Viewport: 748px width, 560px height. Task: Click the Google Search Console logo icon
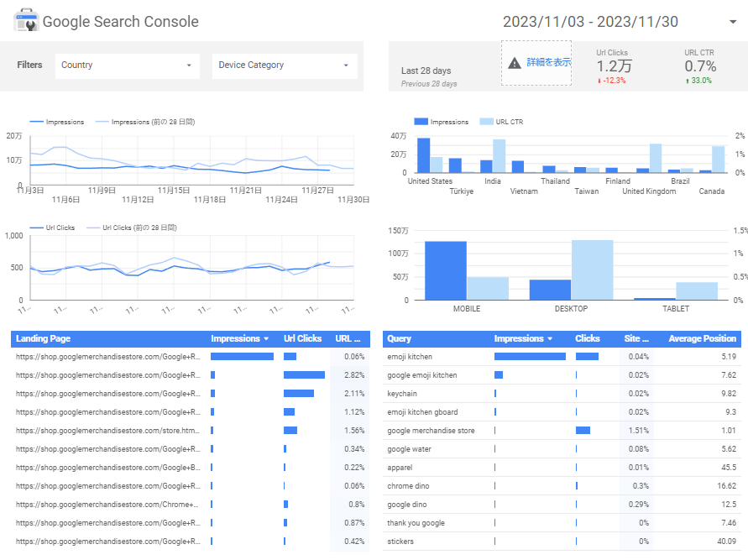pyautogui.click(x=26, y=20)
